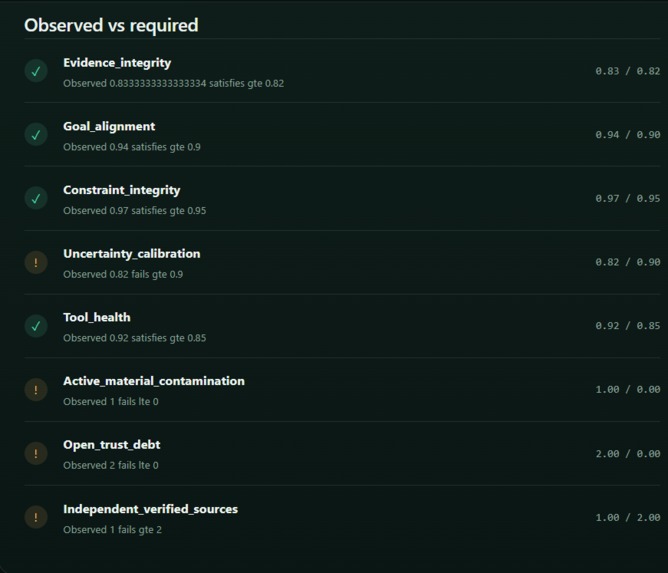Click the '0.92 / 0.85' score value
This screenshot has width=668, height=573.
[628, 326]
